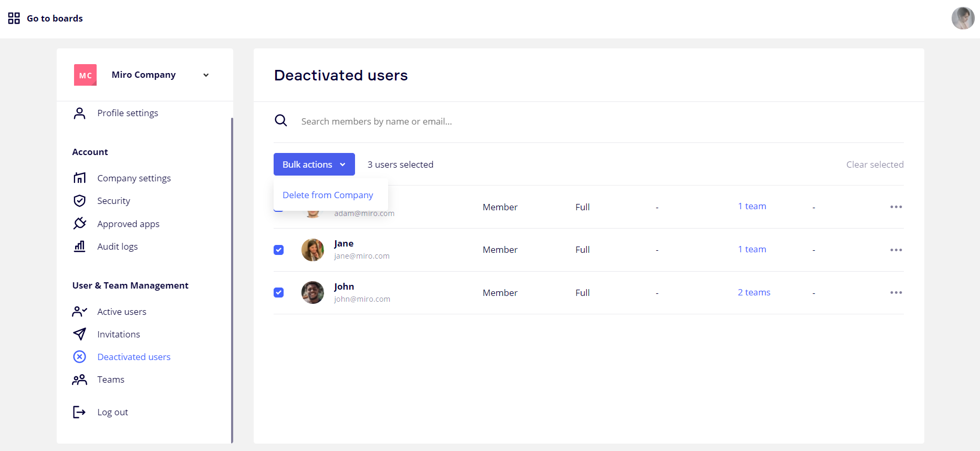The width and height of the screenshot is (980, 451).
Task: Click the Log out arrow icon
Action: 79,412
